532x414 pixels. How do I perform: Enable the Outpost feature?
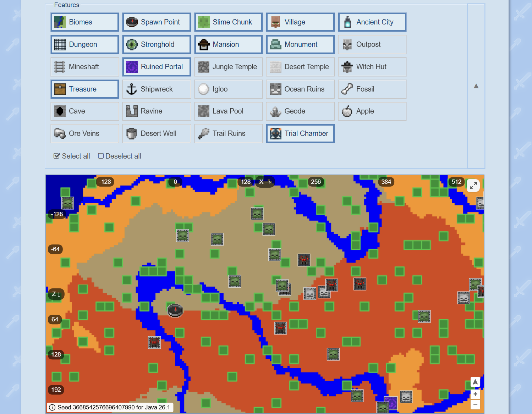click(372, 44)
